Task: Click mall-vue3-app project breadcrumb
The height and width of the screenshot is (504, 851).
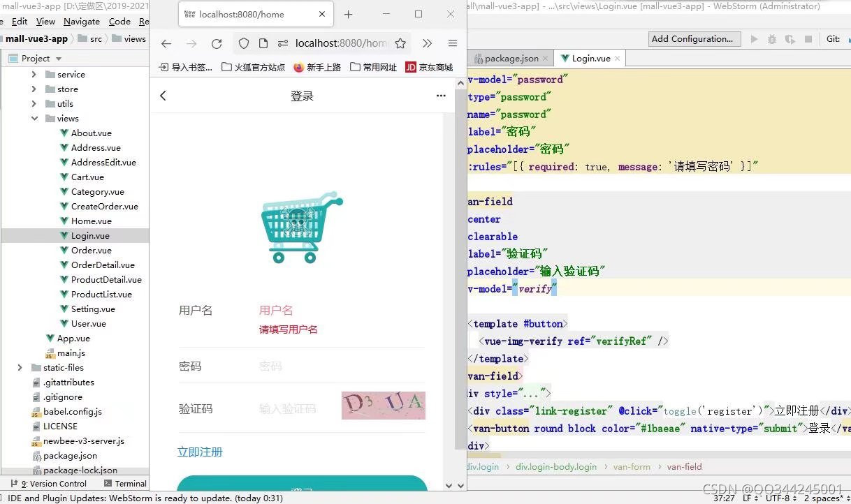Action: click(x=36, y=39)
